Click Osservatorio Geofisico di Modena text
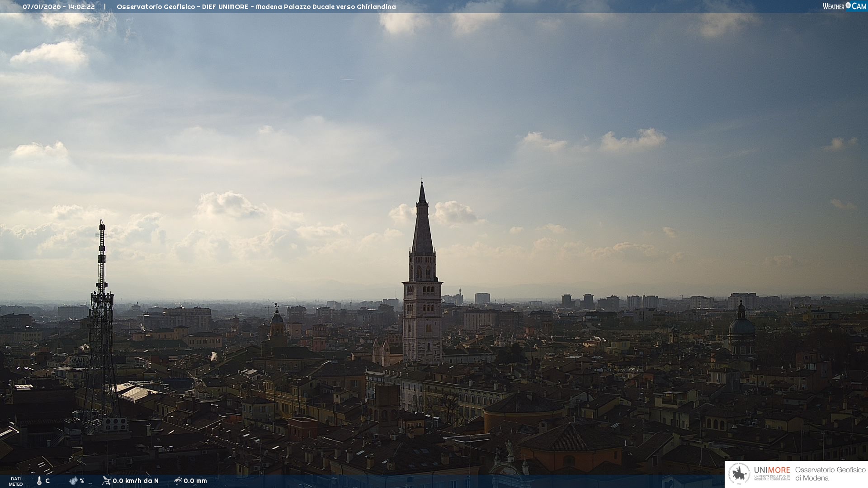The image size is (868, 488). tap(830, 474)
